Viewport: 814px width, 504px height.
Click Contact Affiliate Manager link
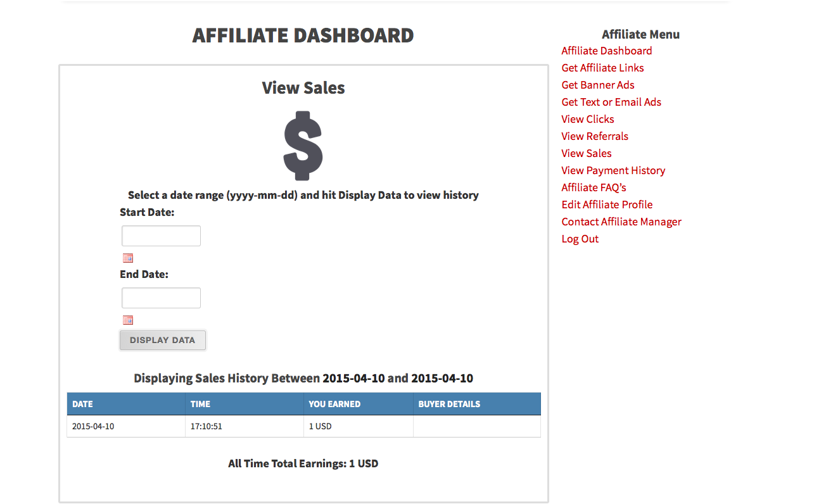click(621, 222)
